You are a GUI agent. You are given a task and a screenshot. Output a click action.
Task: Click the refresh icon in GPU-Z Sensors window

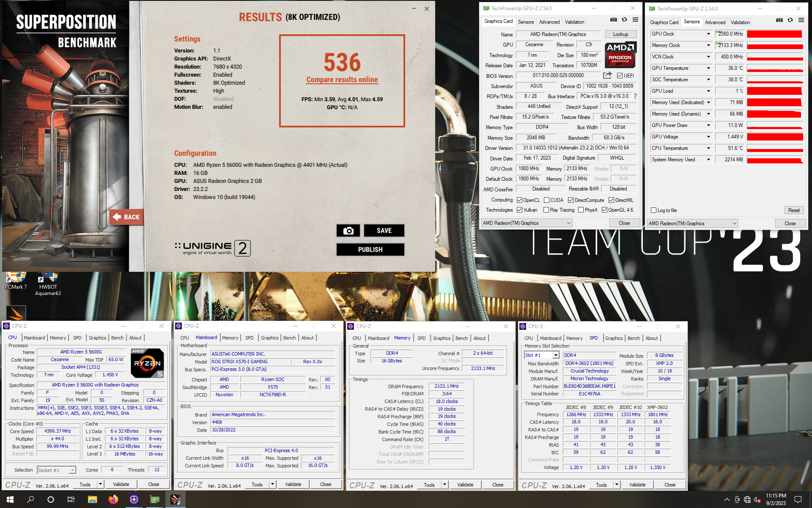(x=790, y=20)
